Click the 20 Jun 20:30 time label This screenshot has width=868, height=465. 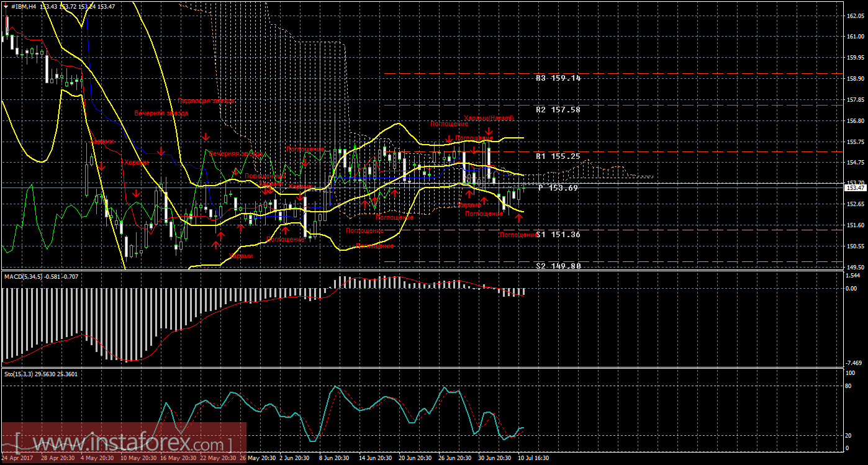click(x=414, y=458)
